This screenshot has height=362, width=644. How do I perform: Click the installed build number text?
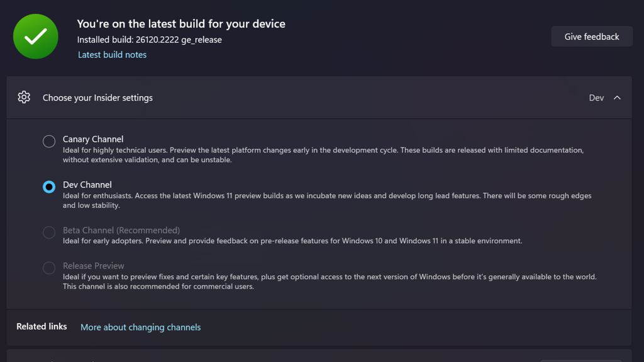point(149,39)
